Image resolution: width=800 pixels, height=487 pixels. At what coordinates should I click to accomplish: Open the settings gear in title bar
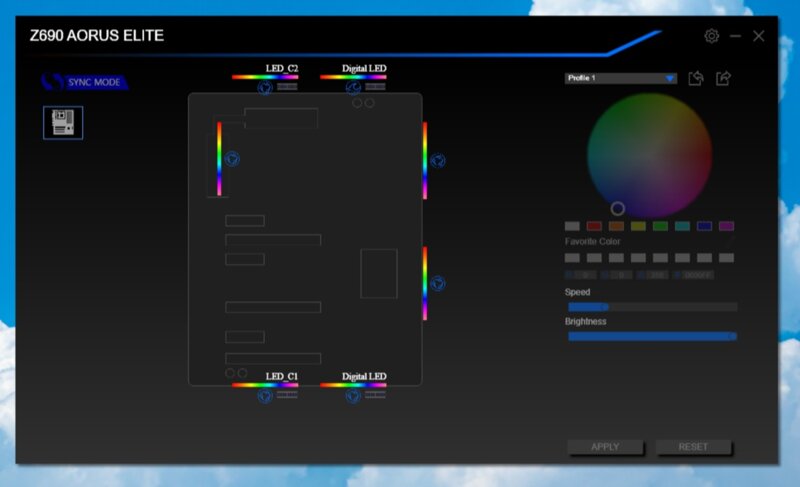pos(711,36)
